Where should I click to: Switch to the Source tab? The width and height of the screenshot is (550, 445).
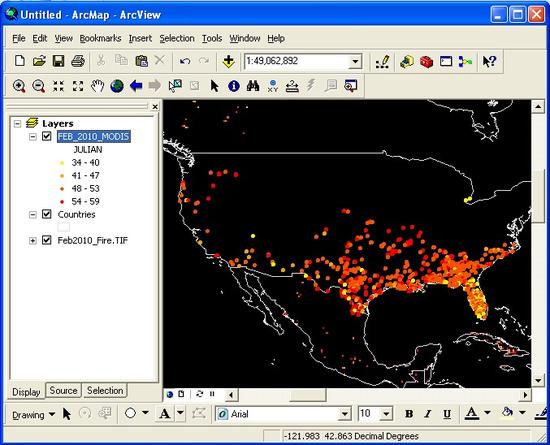click(x=63, y=390)
